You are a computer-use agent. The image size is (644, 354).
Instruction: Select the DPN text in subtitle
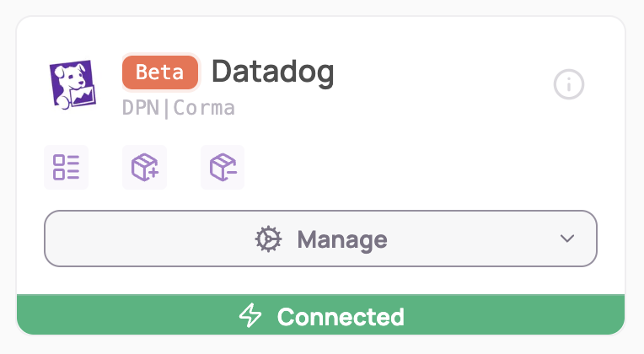(140, 108)
